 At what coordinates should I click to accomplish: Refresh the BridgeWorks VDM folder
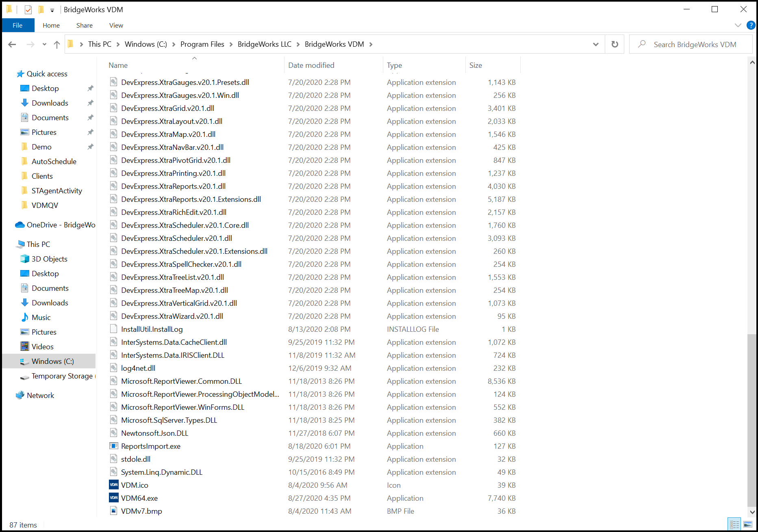pos(615,44)
